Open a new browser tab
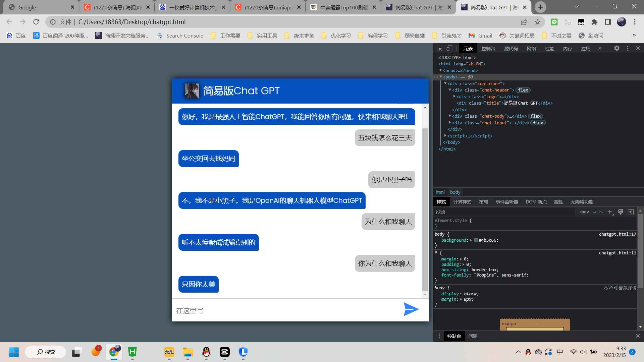This screenshot has height=362, width=644. (x=540, y=7)
